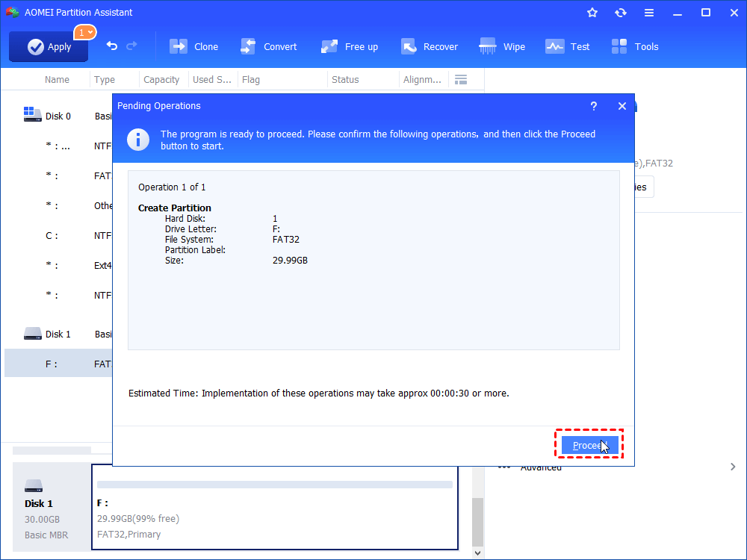Select the Clone tool
The width and height of the screenshot is (747, 560).
coord(193,46)
